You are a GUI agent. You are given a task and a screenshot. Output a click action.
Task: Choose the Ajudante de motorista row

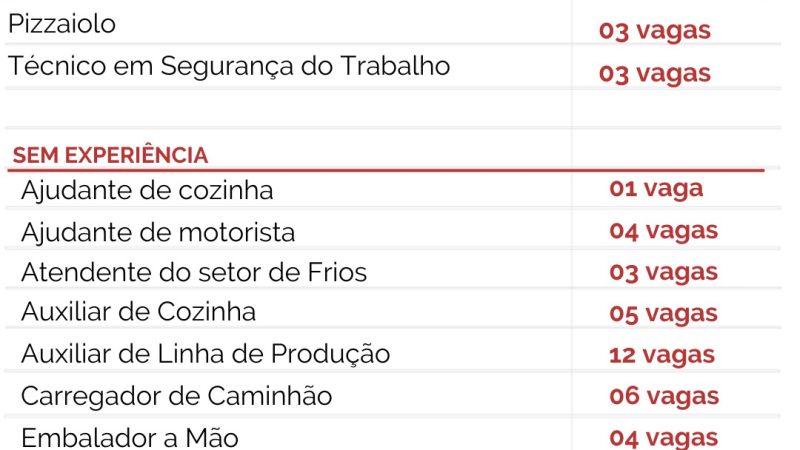coord(158,232)
